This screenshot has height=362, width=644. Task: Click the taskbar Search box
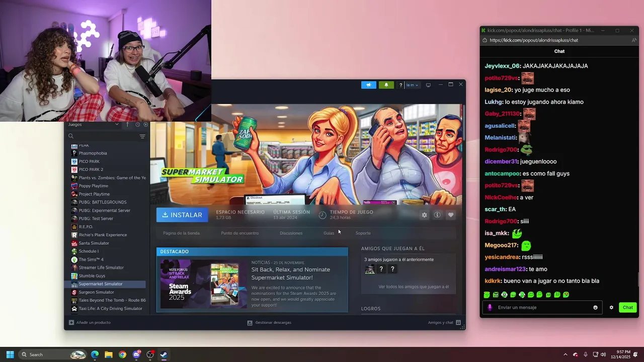(x=53, y=354)
